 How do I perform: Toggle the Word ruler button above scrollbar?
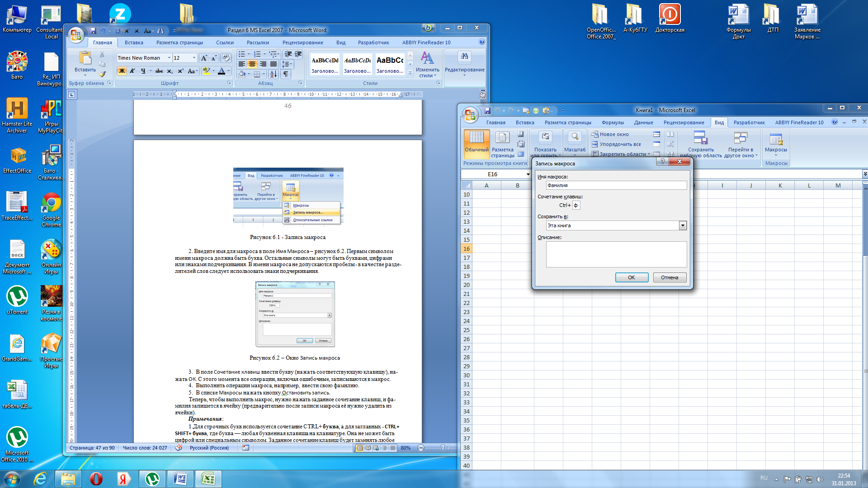click(x=483, y=94)
